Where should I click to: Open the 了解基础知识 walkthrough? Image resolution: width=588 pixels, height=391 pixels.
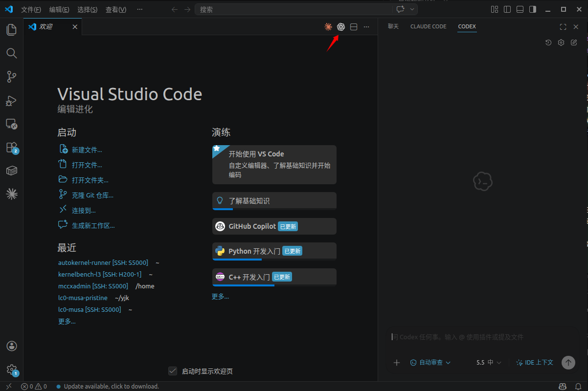[x=274, y=201]
